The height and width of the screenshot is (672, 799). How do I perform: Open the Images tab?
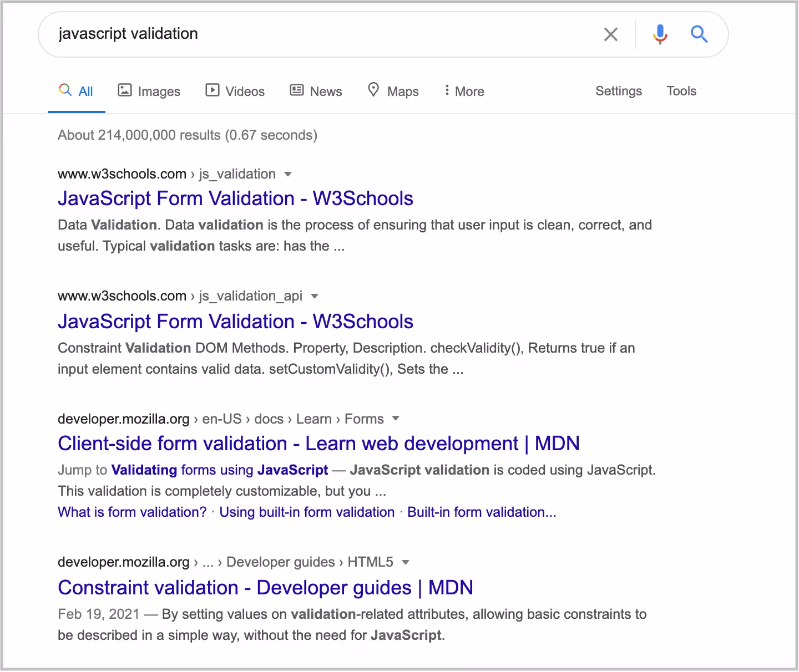tap(149, 91)
